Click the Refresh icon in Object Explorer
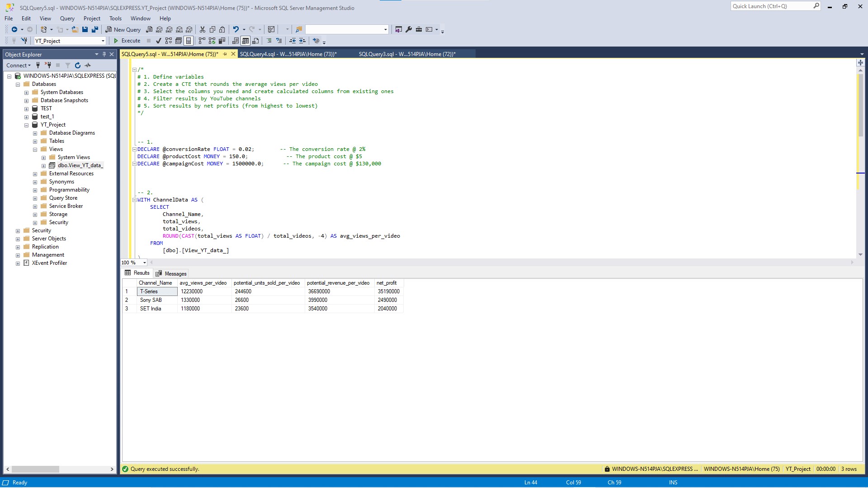Image resolution: width=868 pixels, height=488 pixels. click(77, 65)
